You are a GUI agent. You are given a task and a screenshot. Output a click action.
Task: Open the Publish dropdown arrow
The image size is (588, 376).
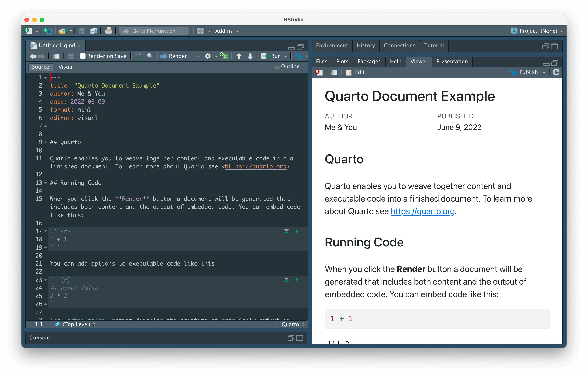tap(544, 72)
